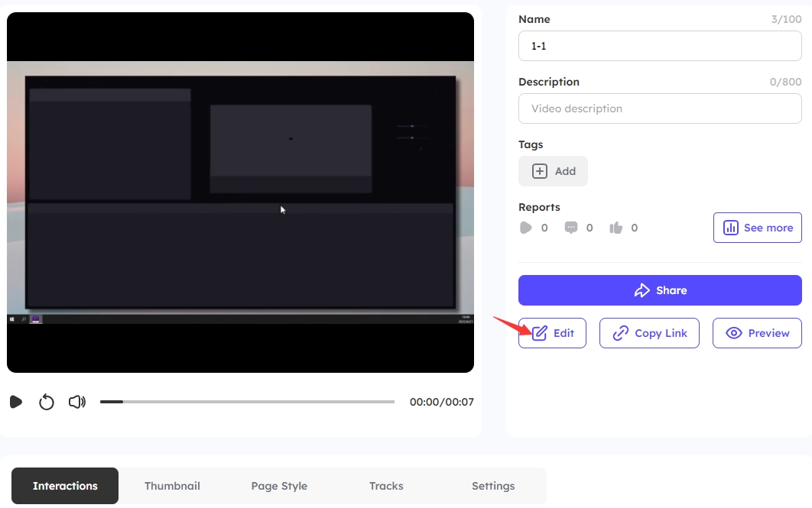Play the video
Image resolution: width=812 pixels, height=508 pixels.
(x=16, y=402)
